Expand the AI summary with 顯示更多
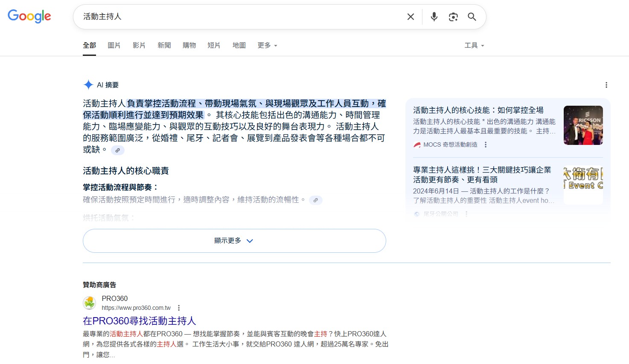The image size is (629, 364). [234, 240]
